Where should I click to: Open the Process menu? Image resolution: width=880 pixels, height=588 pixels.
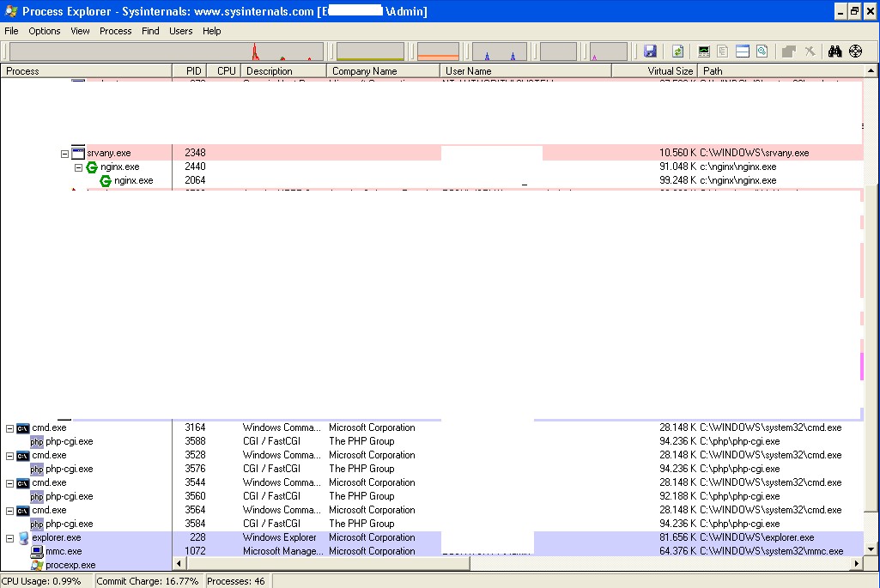coord(116,31)
